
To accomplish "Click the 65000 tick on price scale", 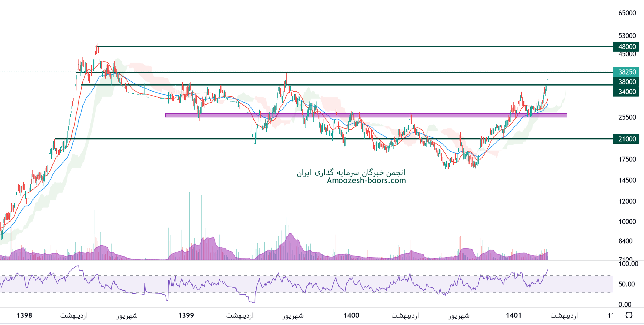I will 627,13.
